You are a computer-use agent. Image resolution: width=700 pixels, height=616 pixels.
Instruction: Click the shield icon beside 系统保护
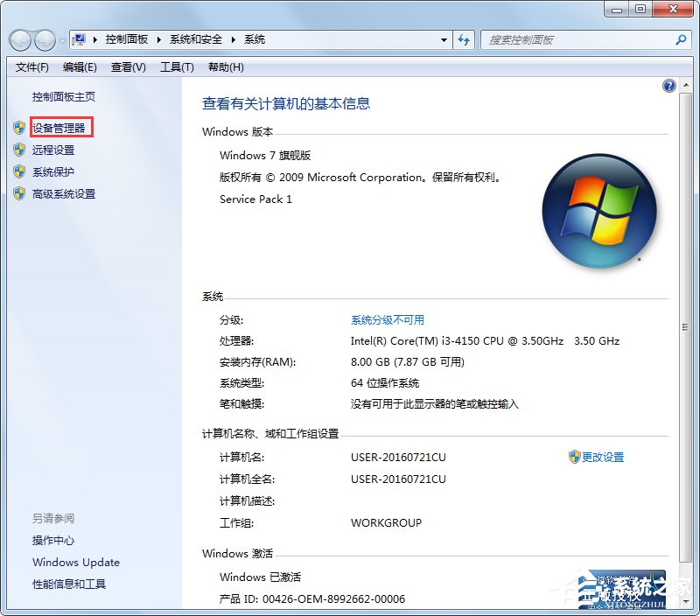(x=21, y=171)
